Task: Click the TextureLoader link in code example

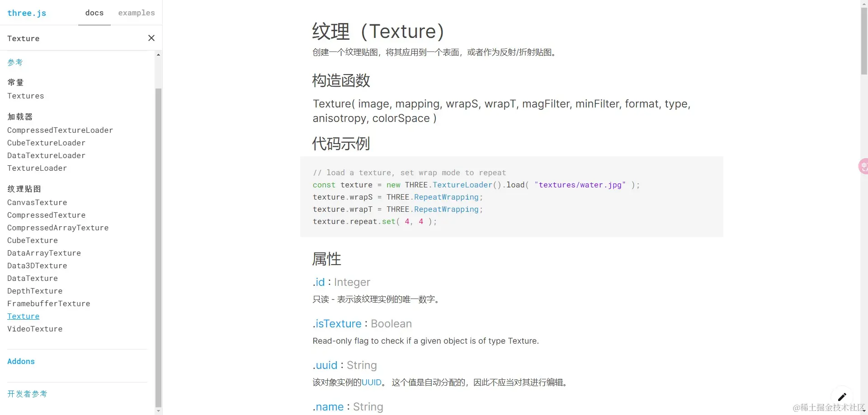Action: (462, 185)
